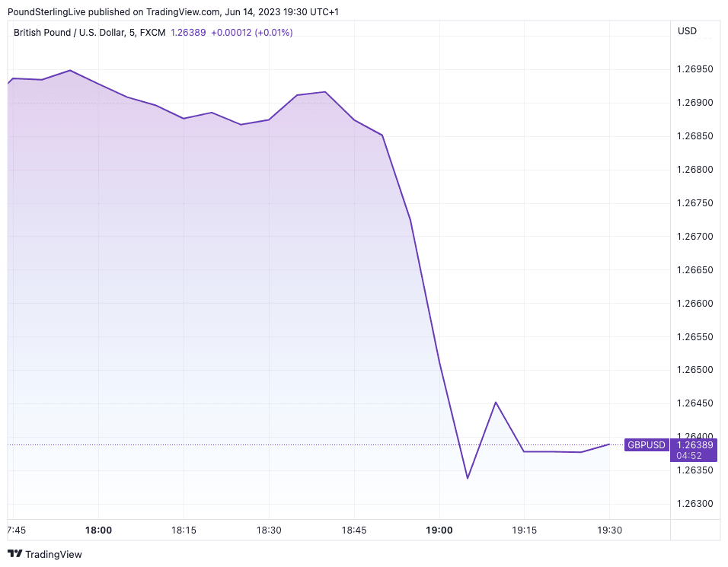Click the TradingView text link at bottom

[53, 555]
